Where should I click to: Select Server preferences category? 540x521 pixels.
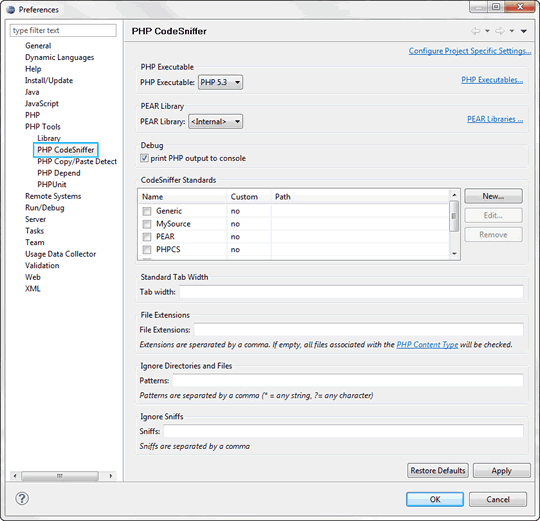point(35,219)
